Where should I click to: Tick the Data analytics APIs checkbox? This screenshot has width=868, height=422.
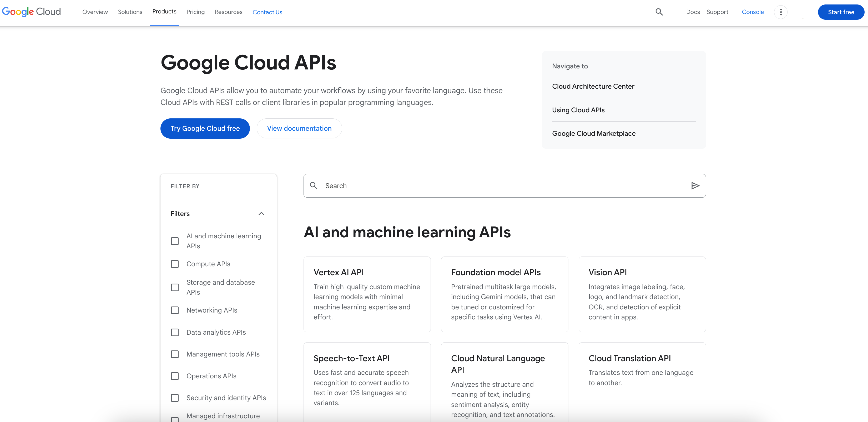point(175,332)
